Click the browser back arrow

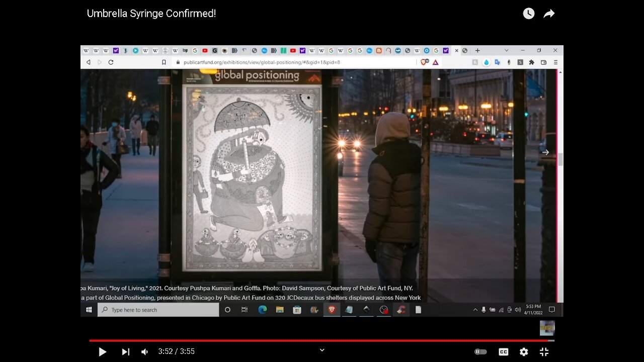click(x=89, y=62)
